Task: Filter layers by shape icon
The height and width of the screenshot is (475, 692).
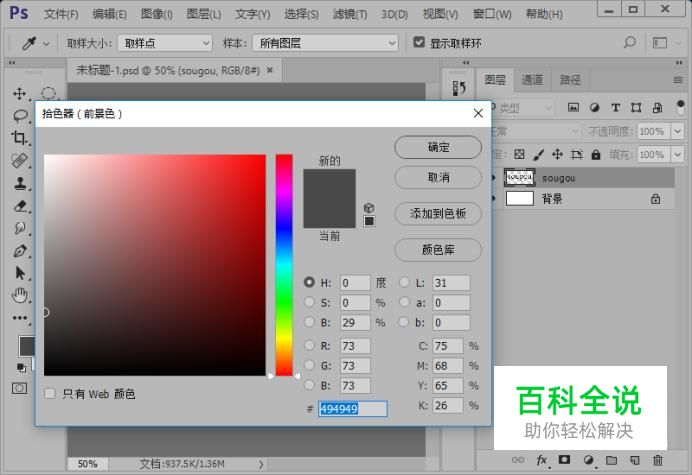Action: pyautogui.click(x=636, y=107)
